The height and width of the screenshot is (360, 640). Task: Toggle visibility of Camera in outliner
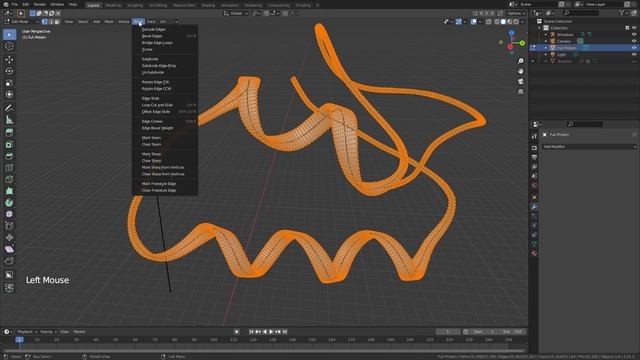(634, 41)
